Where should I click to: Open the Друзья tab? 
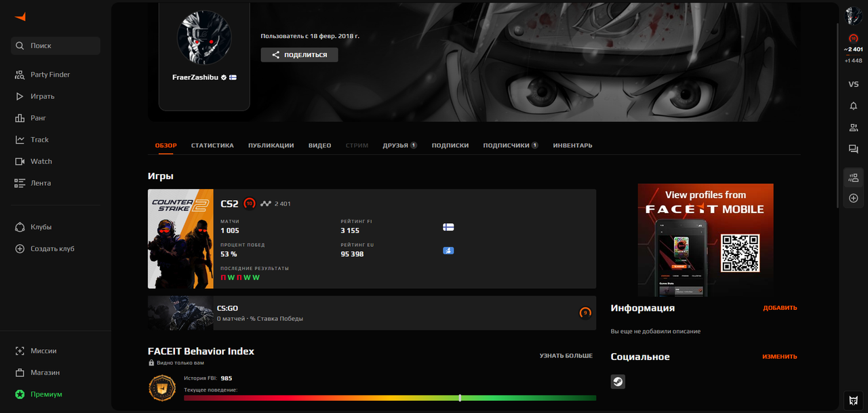coord(399,145)
